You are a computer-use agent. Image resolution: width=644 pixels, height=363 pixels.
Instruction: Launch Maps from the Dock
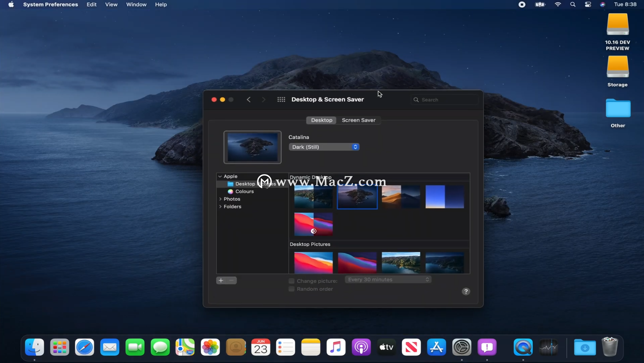click(x=185, y=347)
